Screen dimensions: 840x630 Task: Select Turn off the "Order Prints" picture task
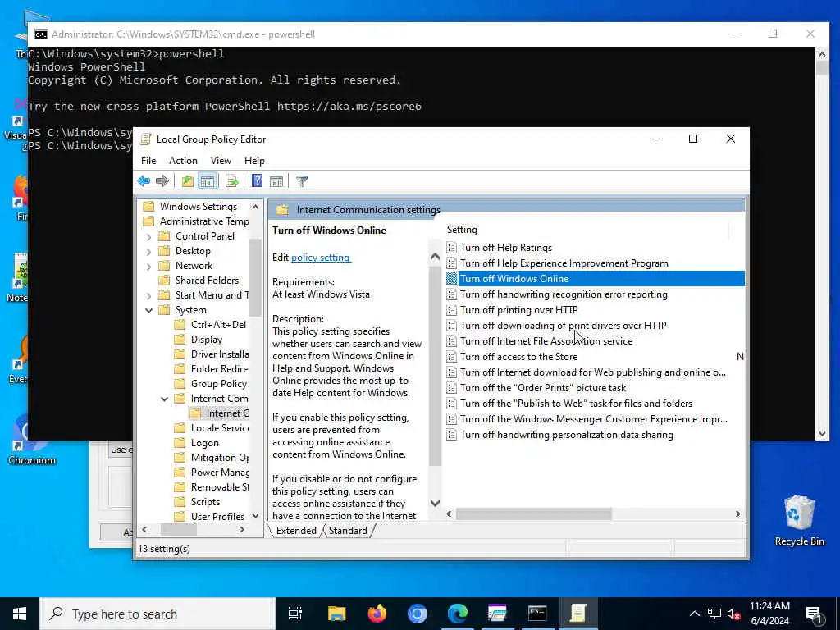pos(543,387)
